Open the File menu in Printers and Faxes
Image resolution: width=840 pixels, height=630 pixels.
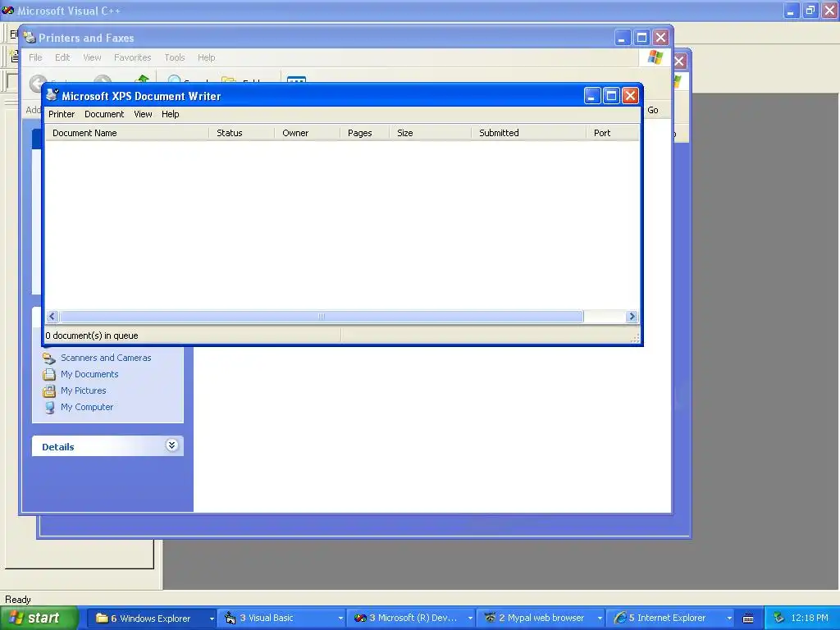(x=35, y=57)
